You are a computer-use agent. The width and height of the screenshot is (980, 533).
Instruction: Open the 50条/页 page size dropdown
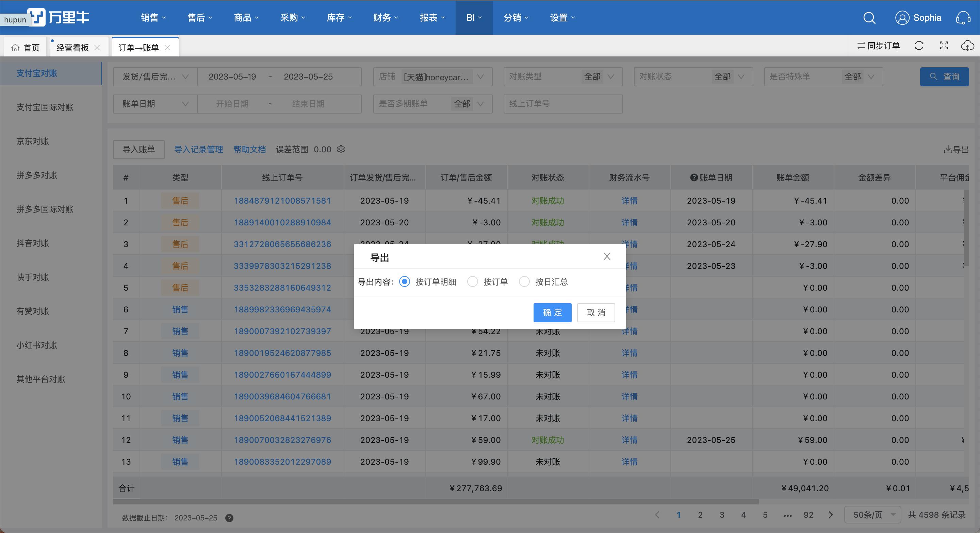[872, 515]
